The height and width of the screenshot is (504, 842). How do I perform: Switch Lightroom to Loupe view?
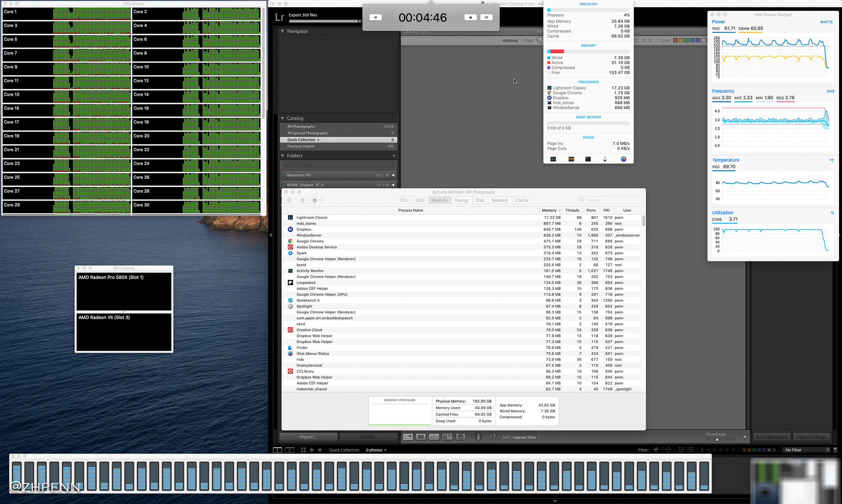tap(421, 437)
